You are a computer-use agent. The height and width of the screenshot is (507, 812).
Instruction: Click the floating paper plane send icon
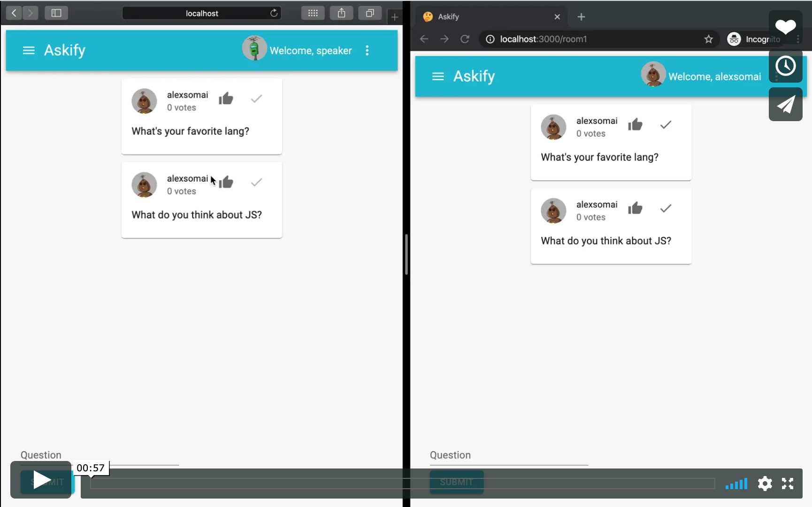coord(786,104)
